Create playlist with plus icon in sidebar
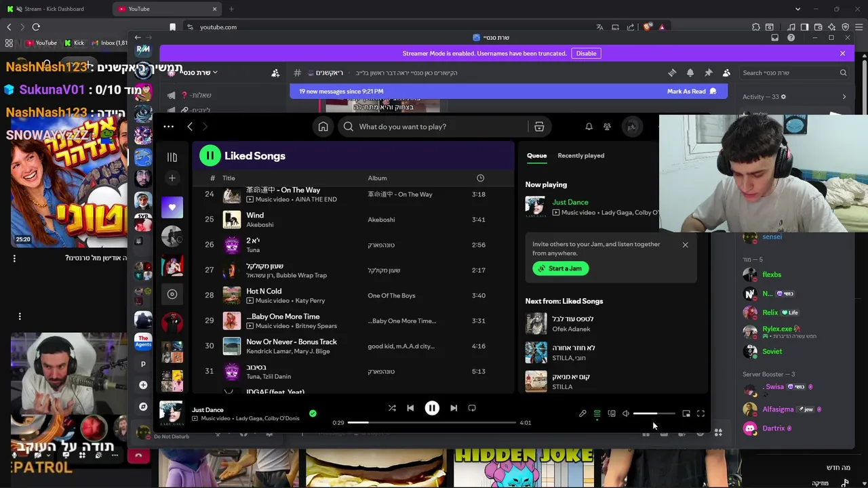 [172, 178]
